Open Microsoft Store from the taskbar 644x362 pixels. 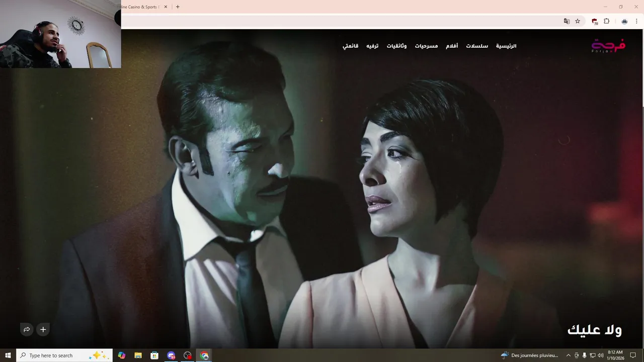[x=154, y=355]
